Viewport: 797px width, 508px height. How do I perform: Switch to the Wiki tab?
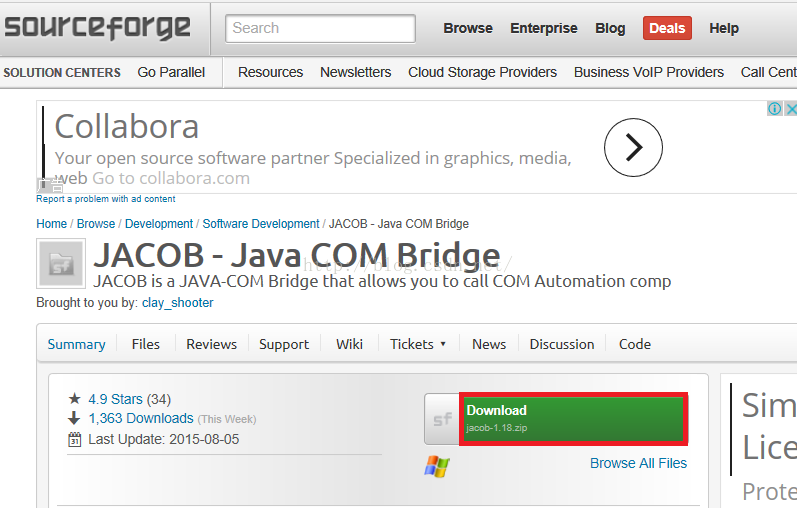tap(349, 344)
